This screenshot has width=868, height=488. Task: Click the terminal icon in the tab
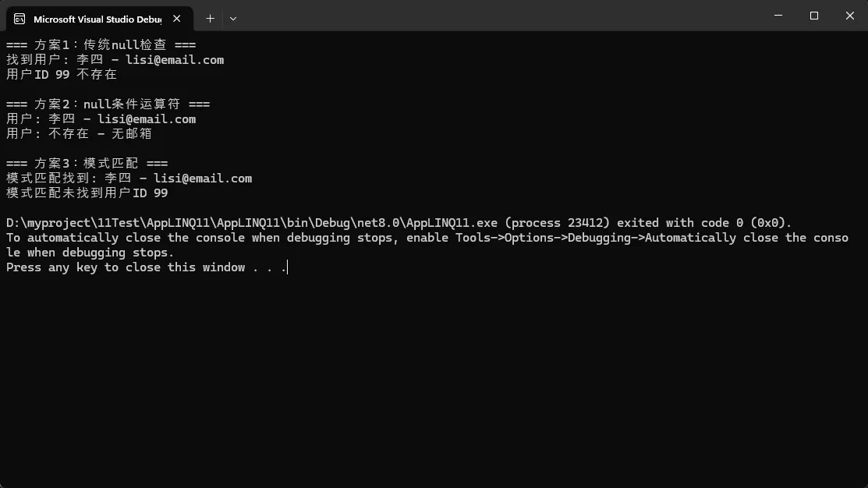click(x=19, y=18)
